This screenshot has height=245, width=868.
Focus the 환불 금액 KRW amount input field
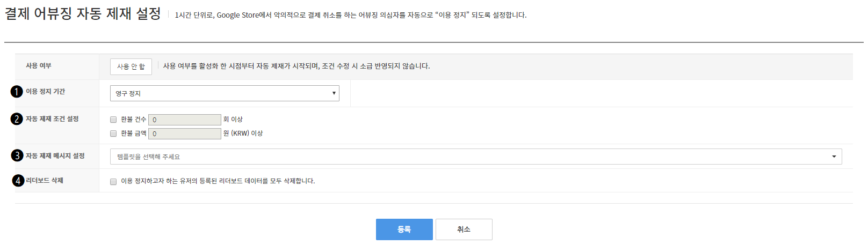(185, 133)
